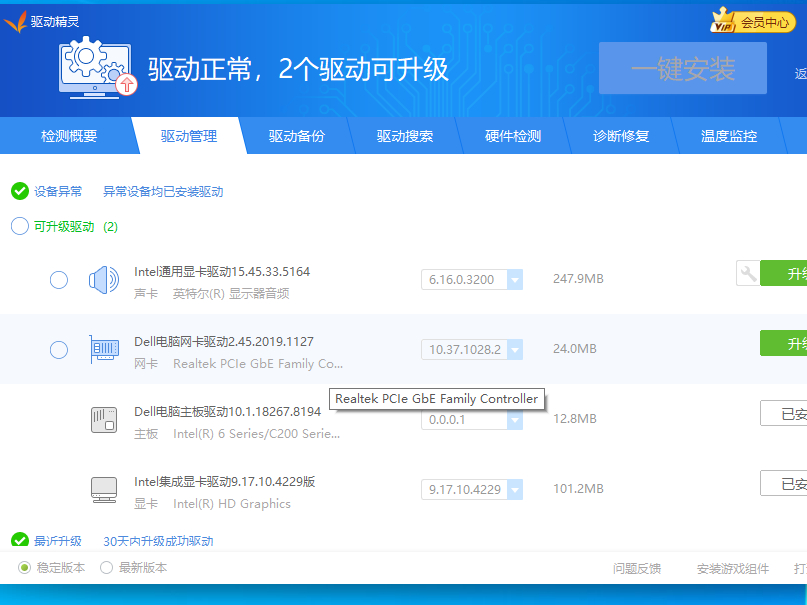Click the display card monitor icon

click(104, 490)
